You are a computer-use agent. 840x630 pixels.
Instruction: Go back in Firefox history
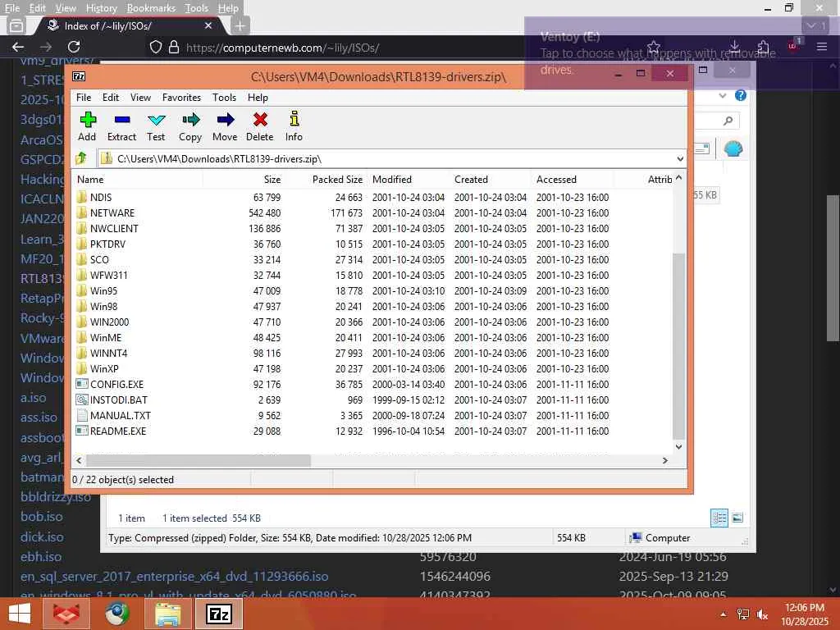tap(18, 47)
